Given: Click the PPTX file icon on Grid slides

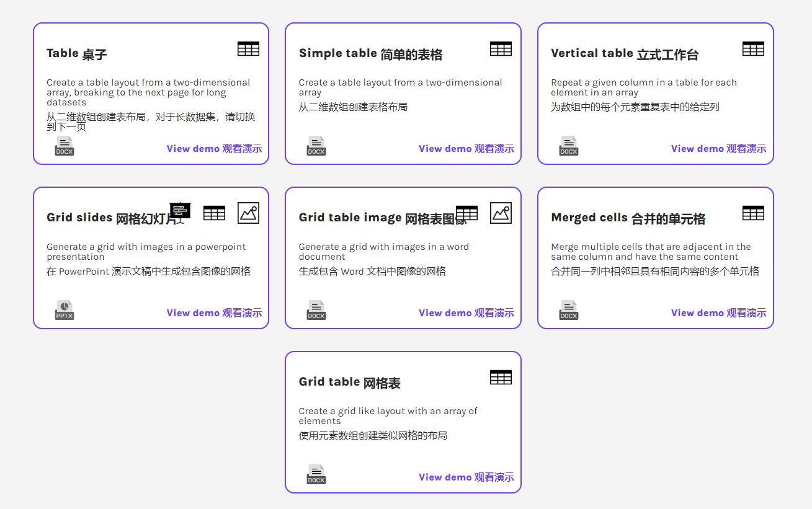Looking at the screenshot, I should click(x=65, y=310).
